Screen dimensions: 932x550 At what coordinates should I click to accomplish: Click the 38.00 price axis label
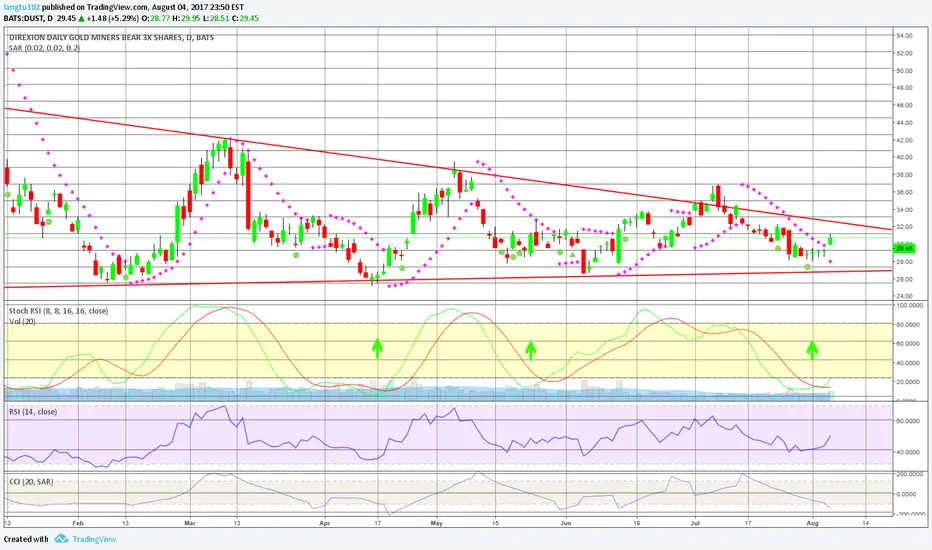[904, 174]
